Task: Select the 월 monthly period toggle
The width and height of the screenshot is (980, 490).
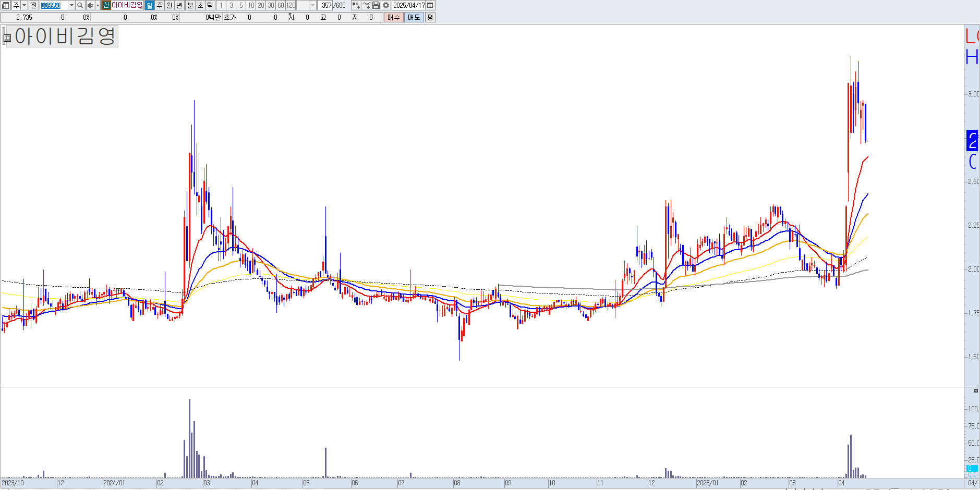Action: click(170, 5)
